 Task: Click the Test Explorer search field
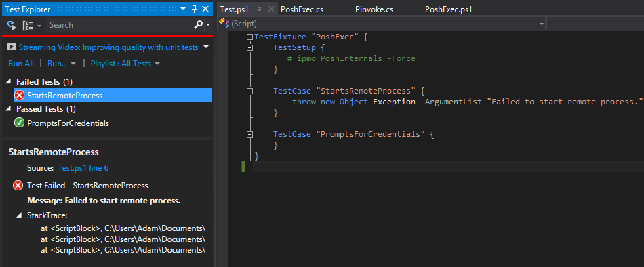[119, 25]
